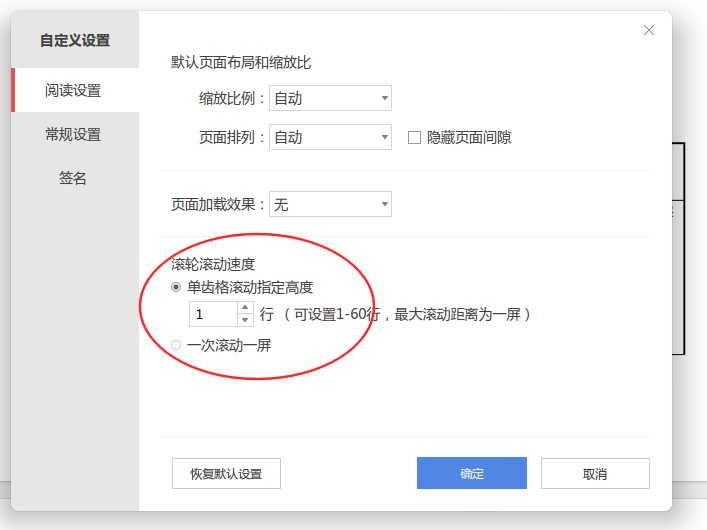707x530 pixels.
Task: Click the 滚轮滚动速度 section label
Action: click(213, 264)
